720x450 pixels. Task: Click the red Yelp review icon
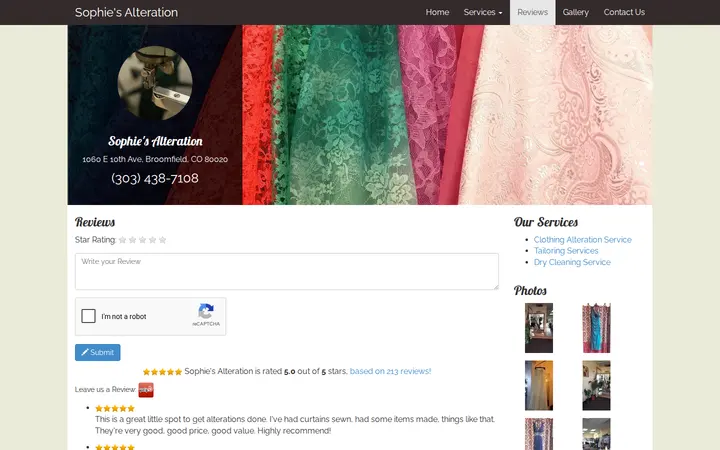pos(146,390)
